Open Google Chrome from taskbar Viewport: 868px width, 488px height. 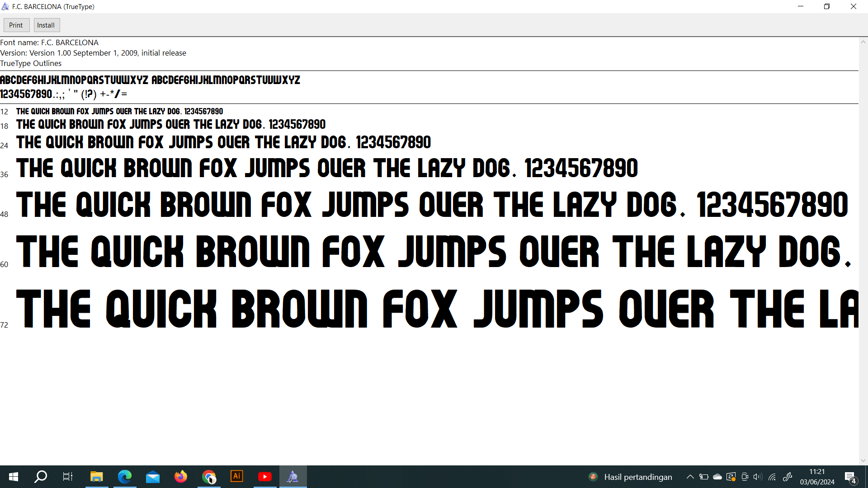click(209, 477)
